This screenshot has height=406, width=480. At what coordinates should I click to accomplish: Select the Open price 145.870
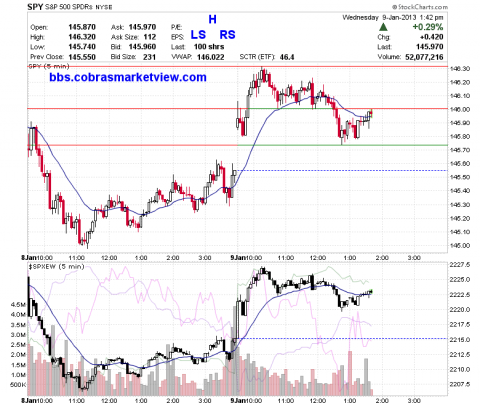coord(82,27)
